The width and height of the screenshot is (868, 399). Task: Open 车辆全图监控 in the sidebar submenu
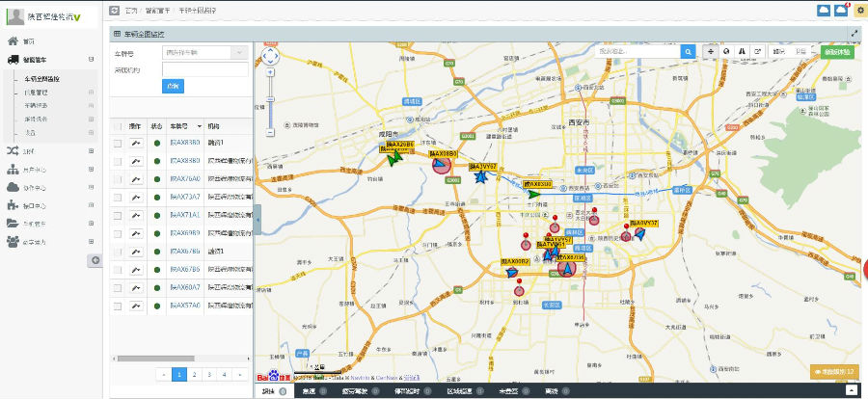click(41, 79)
